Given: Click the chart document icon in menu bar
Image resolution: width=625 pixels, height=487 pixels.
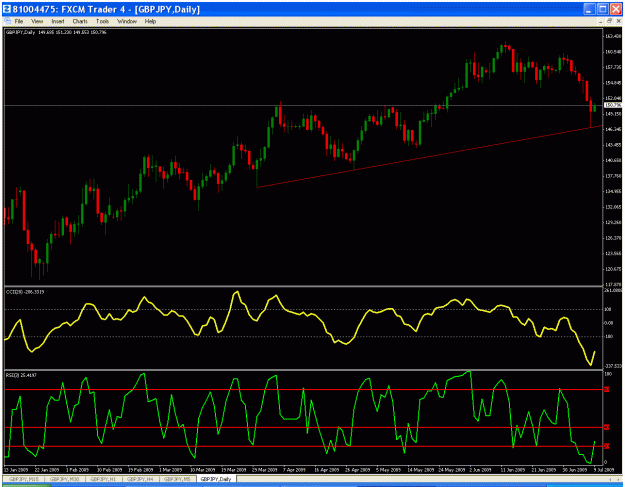Looking at the screenshot, I should pos(7,21).
